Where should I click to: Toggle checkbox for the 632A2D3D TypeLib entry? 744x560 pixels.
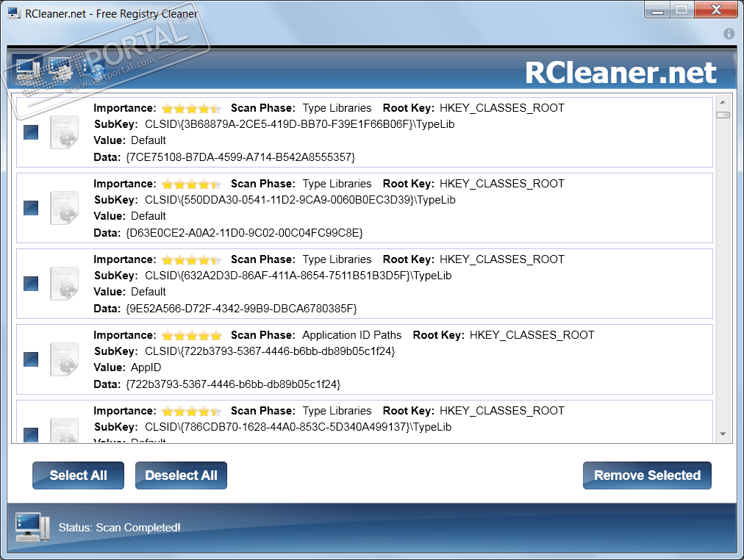pyautogui.click(x=31, y=284)
